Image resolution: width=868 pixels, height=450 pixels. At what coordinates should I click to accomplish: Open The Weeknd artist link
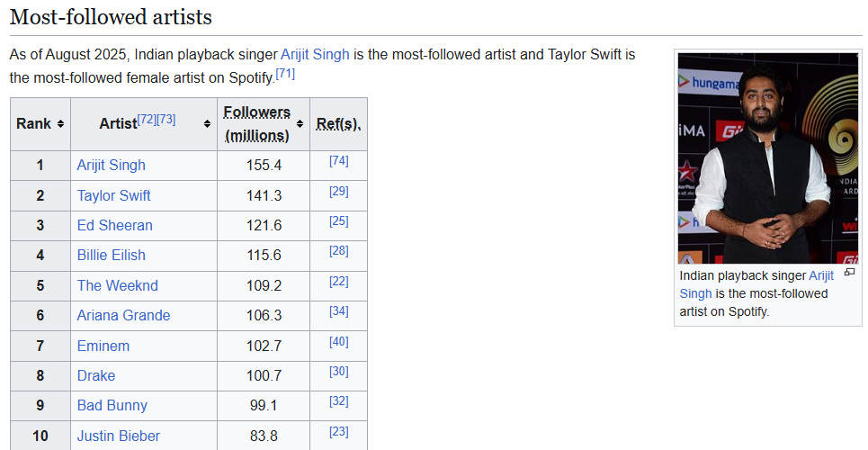(x=117, y=285)
